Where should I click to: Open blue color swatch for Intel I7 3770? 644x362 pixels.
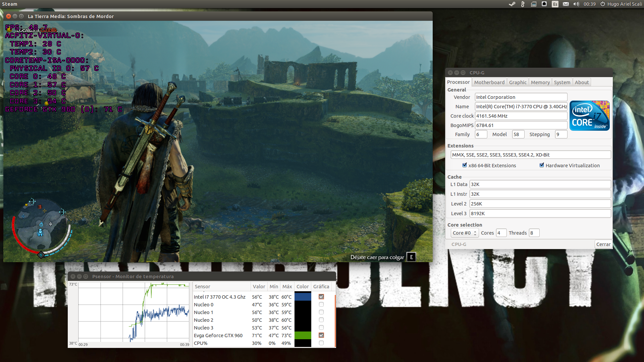click(x=303, y=297)
